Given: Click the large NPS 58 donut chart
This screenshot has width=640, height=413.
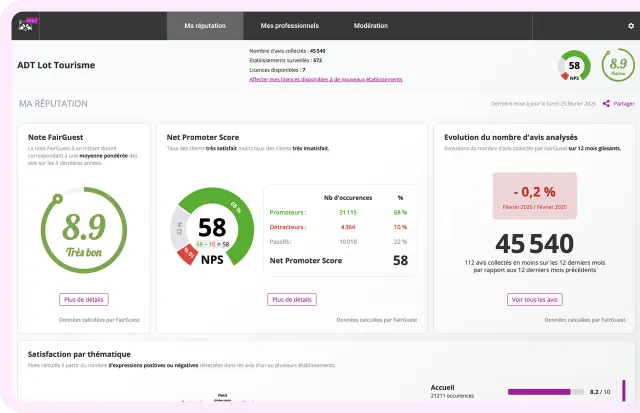Looking at the screenshot, I should [x=212, y=227].
